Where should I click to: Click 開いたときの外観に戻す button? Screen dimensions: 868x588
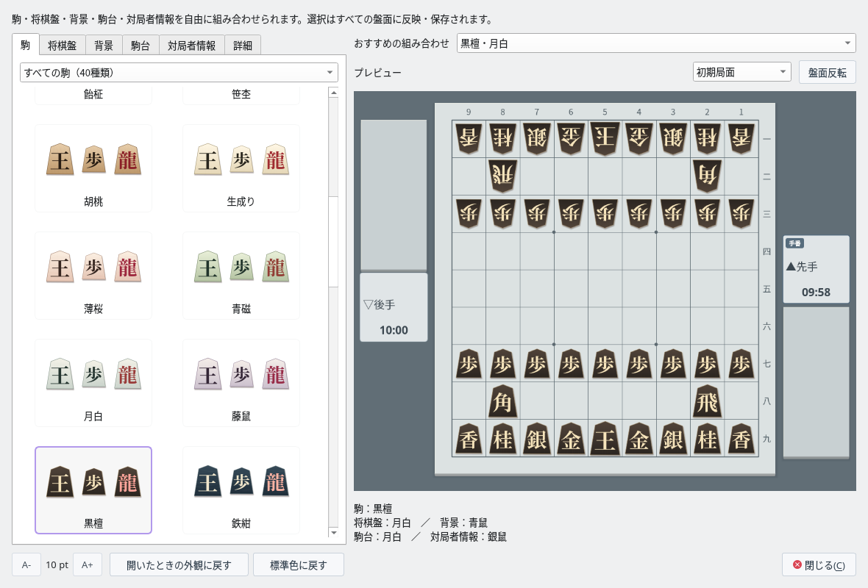179,564
